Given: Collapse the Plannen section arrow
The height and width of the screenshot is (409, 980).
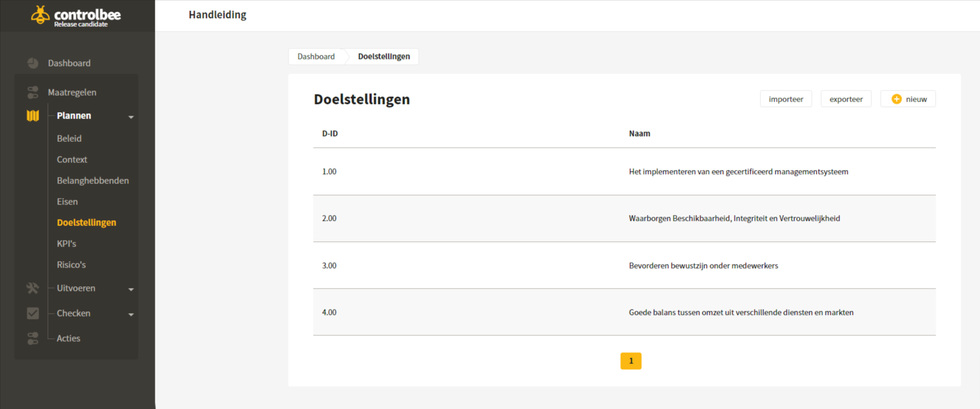Looking at the screenshot, I should (x=131, y=117).
